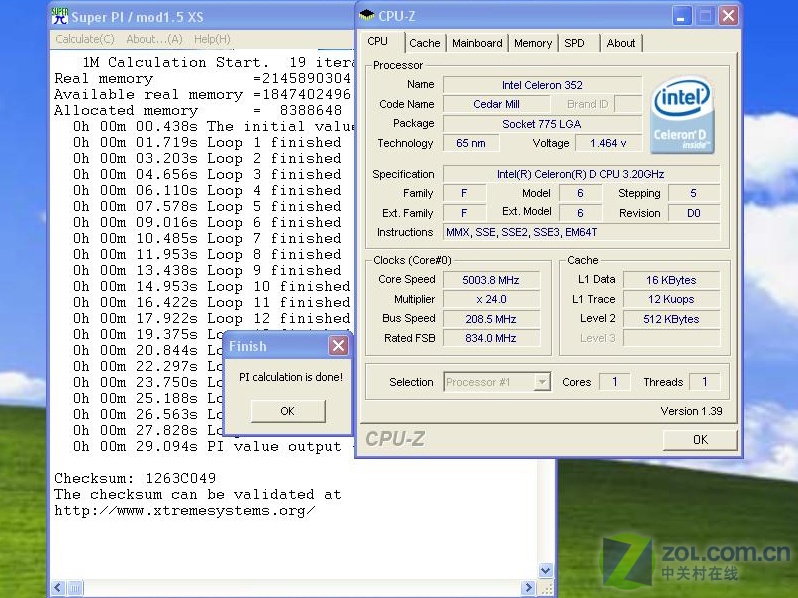Screen dimensions: 798x598
Task: Click the 'PI value output' line
Action: pyautogui.click(x=214, y=446)
